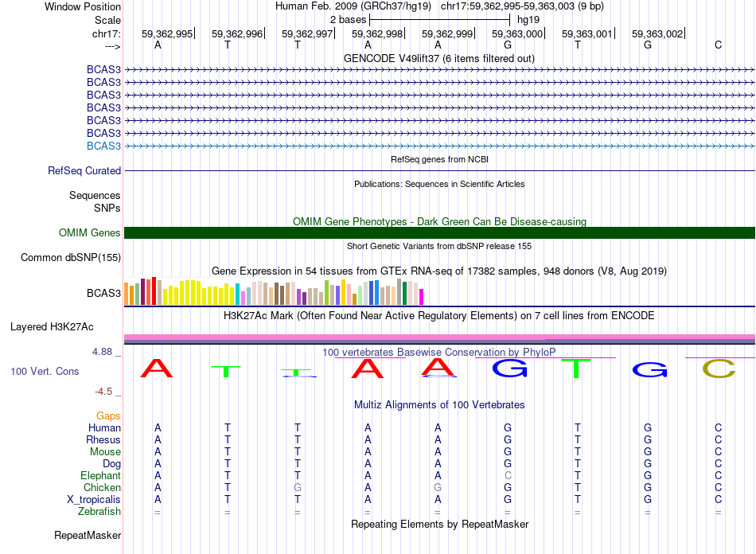Click the orange Gaps label
The width and height of the screenshot is (756, 554).
(x=108, y=416)
